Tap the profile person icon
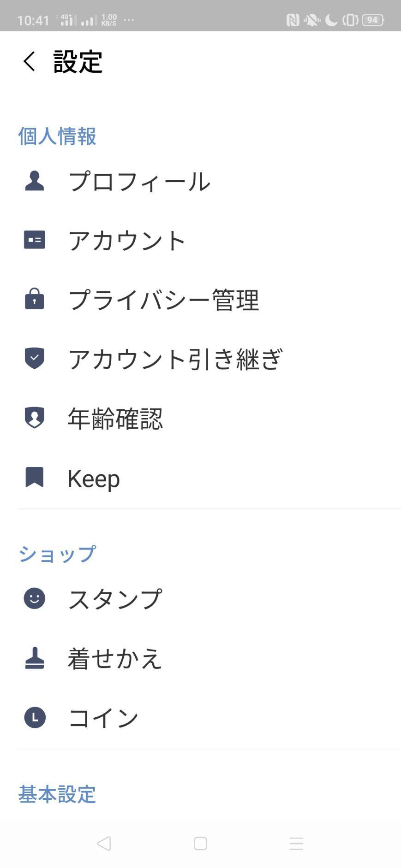The width and height of the screenshot is (401, 868). click(x=35, y=181)
